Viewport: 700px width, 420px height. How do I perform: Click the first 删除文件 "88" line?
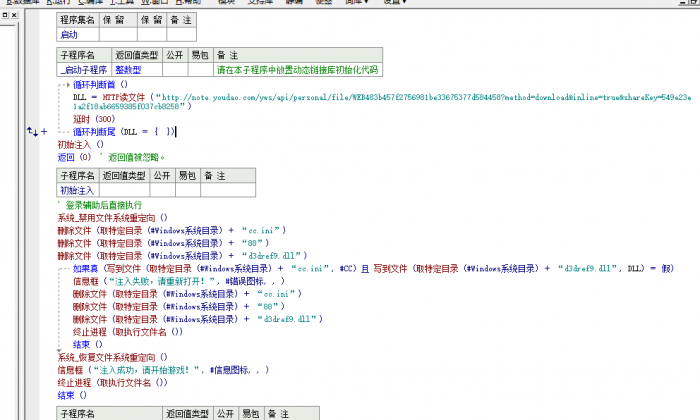(163, 243)
